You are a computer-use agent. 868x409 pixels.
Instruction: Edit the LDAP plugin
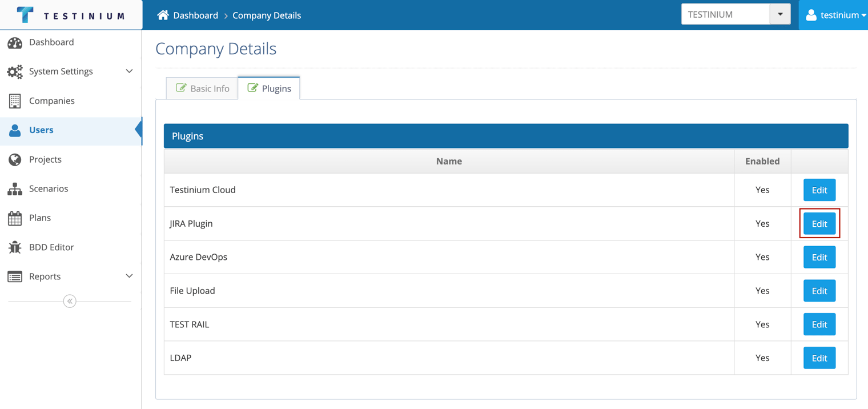tap(819, 358)
